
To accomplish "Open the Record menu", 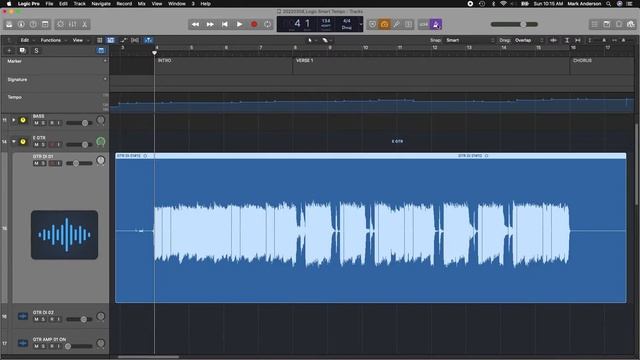I will (124, 4).
